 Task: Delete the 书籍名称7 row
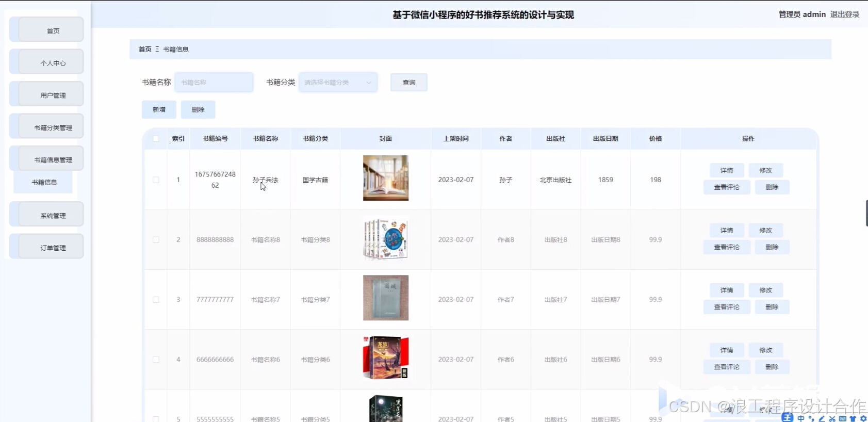pos(772,307)
